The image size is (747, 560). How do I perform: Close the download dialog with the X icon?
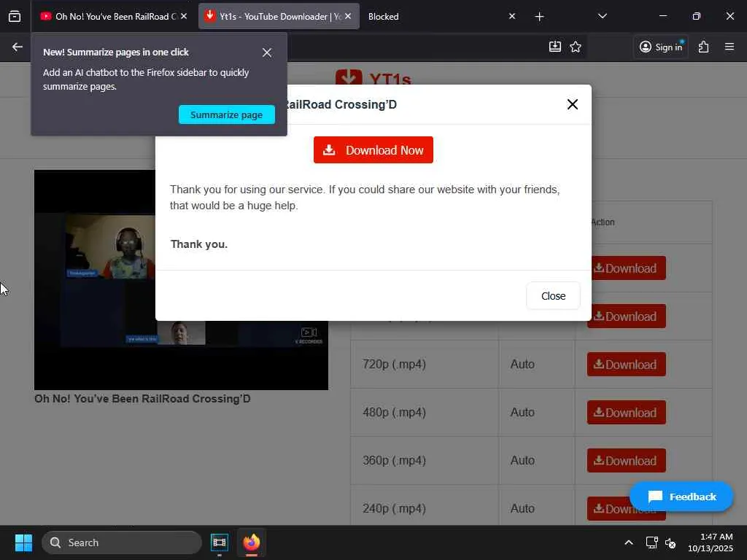point(572,104)
